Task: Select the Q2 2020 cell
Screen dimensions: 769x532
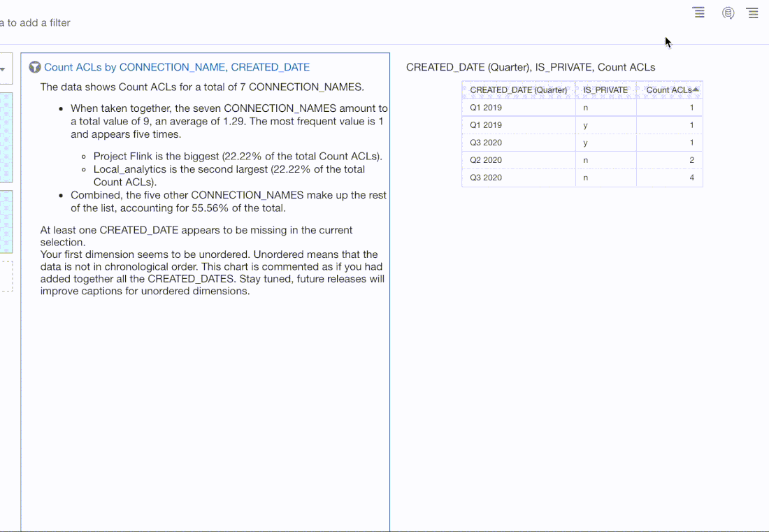Action: (519, 160)
